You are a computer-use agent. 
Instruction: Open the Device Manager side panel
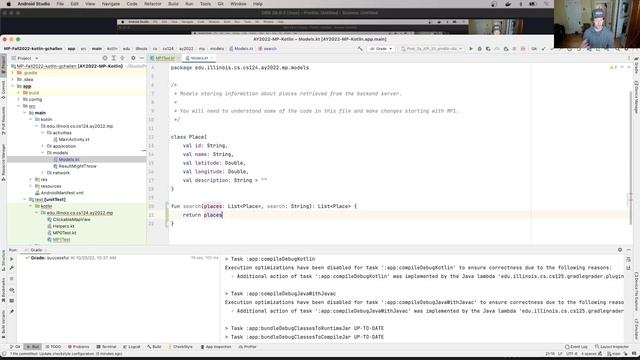tap(636, 97)
